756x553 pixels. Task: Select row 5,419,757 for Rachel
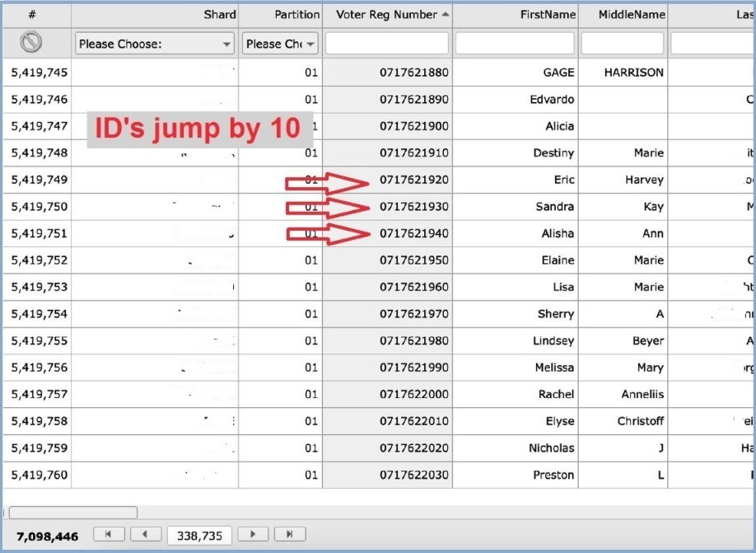coord(40,394)
